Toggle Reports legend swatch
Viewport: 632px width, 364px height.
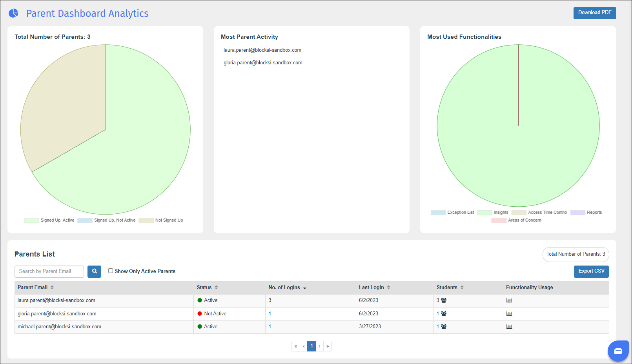pyautogui.click(x=578, y=213)
